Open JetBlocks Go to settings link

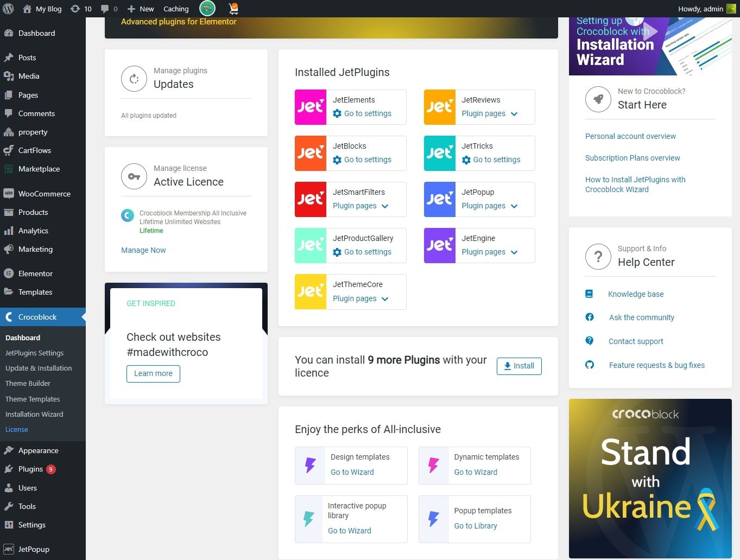click(x=362, y=160)
